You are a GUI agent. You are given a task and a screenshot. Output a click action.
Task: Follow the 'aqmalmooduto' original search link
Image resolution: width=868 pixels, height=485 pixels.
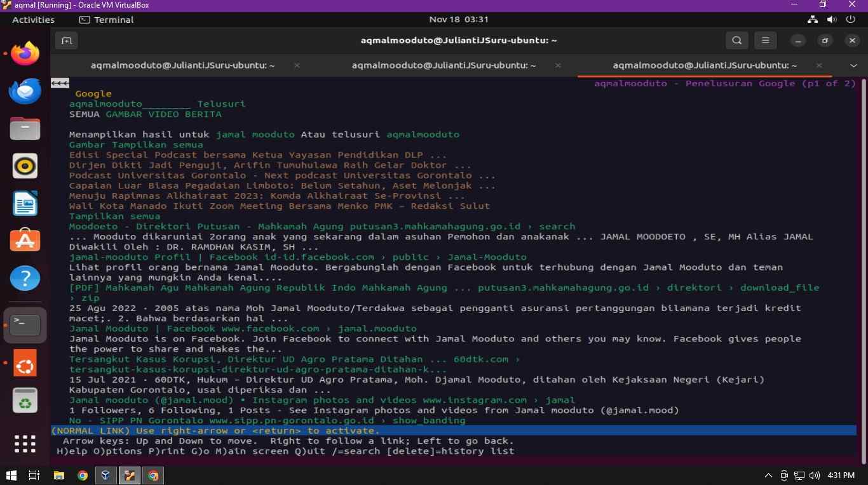[423, 135]
